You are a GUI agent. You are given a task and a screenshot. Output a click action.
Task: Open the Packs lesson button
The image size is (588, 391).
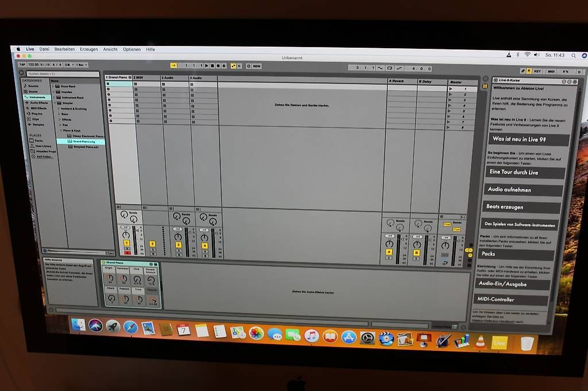(516, 254)
